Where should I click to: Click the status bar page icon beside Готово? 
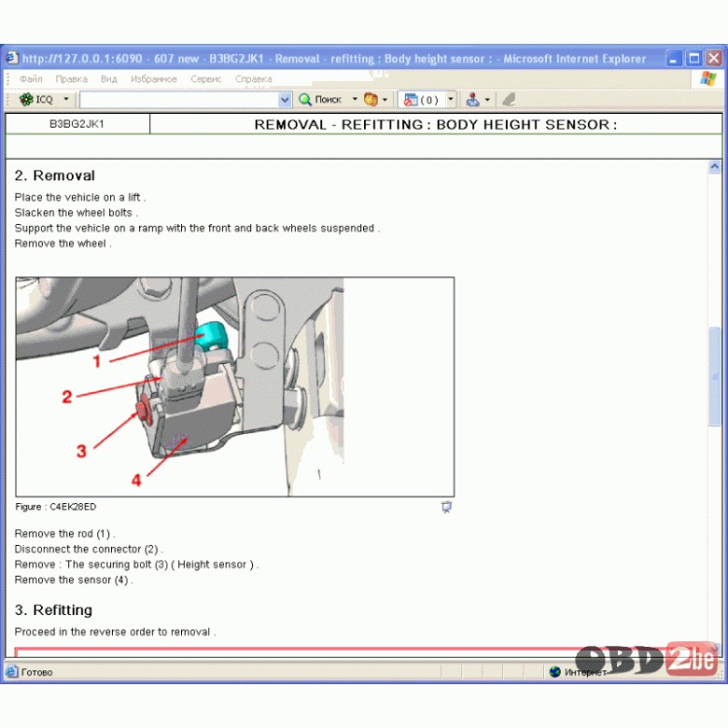pos(11,671)
